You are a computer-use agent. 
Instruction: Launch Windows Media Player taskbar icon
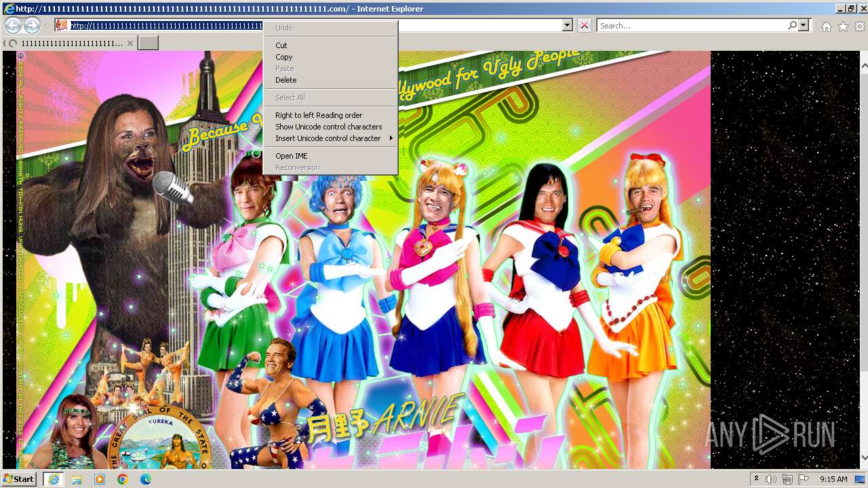[100, 479]
